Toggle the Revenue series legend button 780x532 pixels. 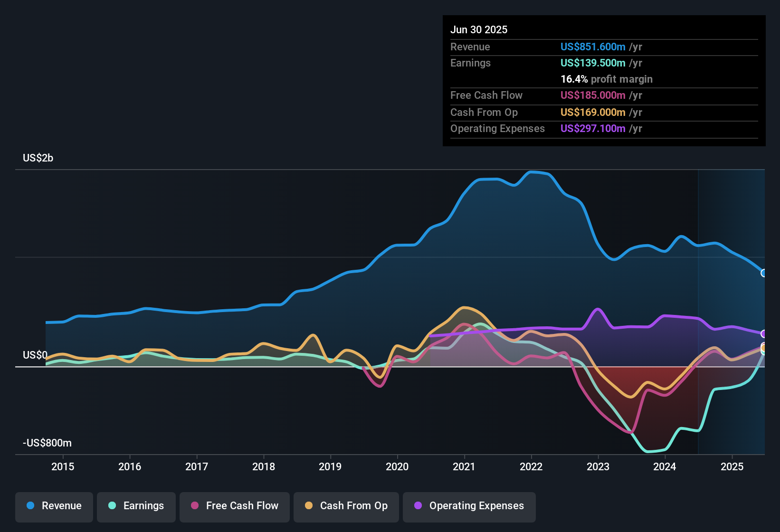point(54,506)
